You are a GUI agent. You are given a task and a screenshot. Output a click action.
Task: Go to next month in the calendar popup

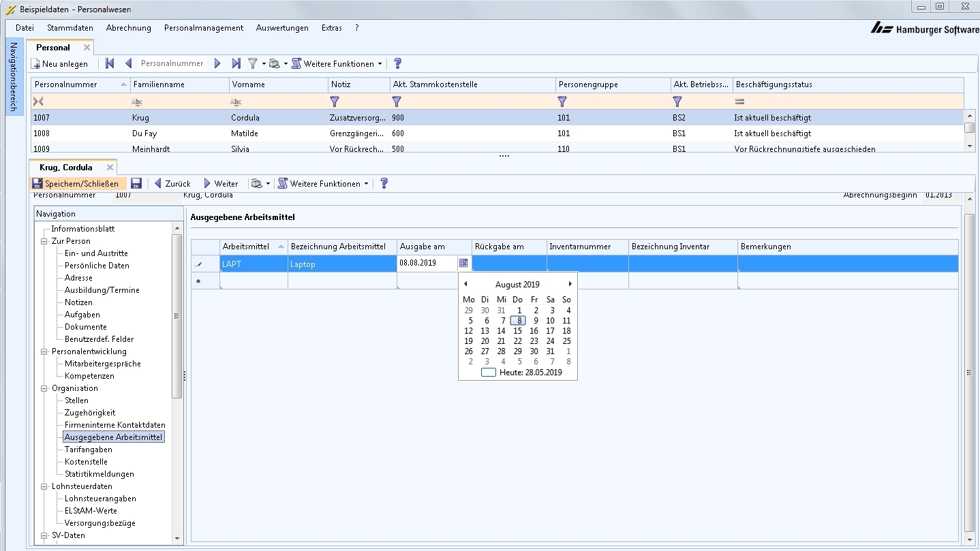coord(570,284)
